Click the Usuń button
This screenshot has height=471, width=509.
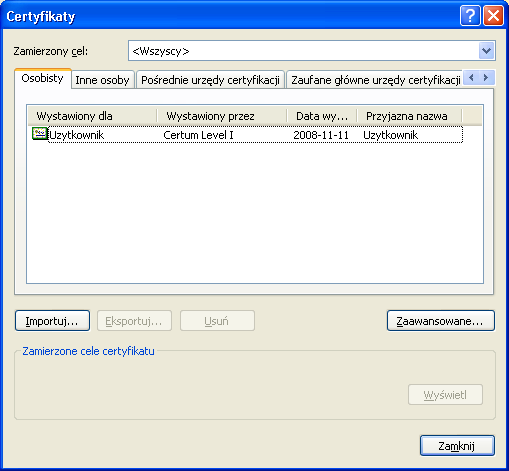point(217,321)
